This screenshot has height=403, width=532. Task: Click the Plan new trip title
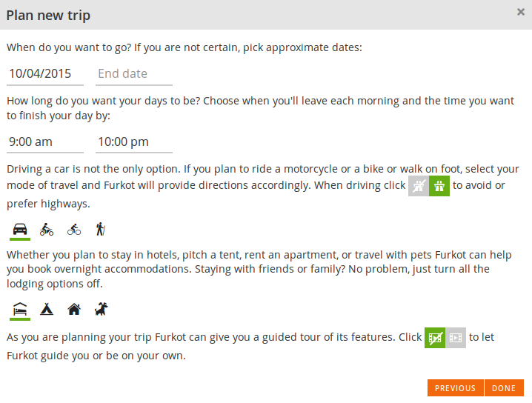click(49, 15)
